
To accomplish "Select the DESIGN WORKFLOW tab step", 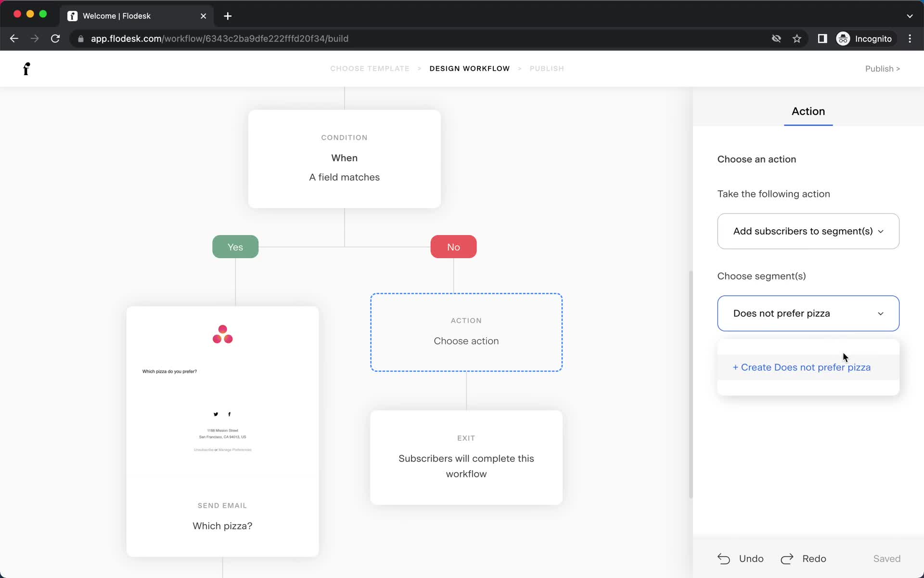I will click(x=469, y=68).
